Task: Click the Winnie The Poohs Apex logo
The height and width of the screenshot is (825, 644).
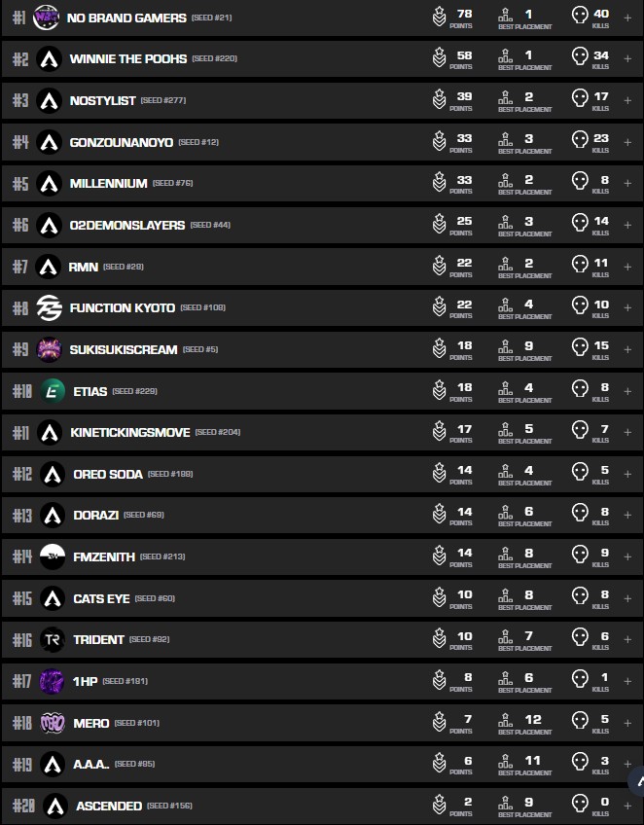Action: (50, 59)
